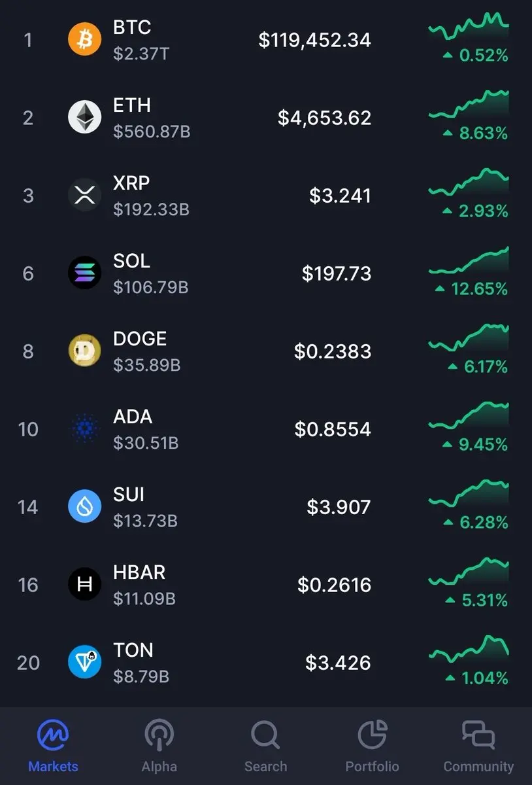The width and height of the screenshot is (532, 785).
Task: Tap the Solana SOL coin logo
Action: (x=85, y=273)
